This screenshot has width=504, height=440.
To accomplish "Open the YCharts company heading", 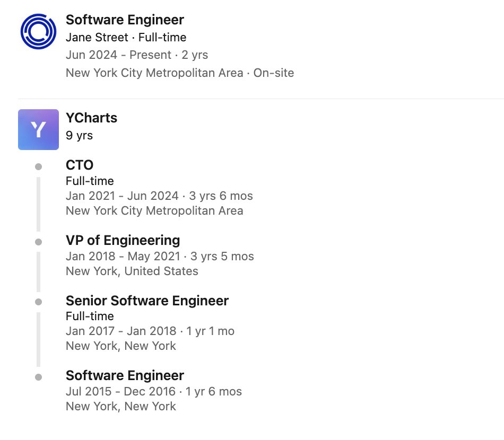I will (x=91, y=118).
